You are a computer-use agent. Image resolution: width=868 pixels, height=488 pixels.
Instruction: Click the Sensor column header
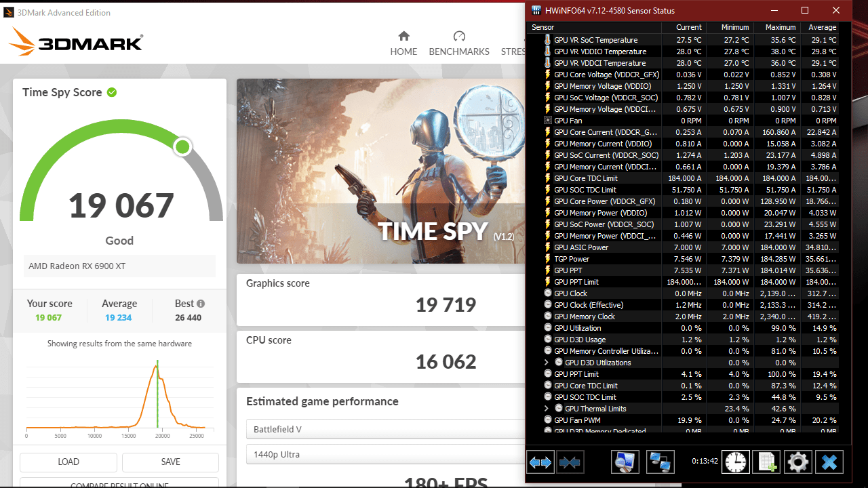594,27
